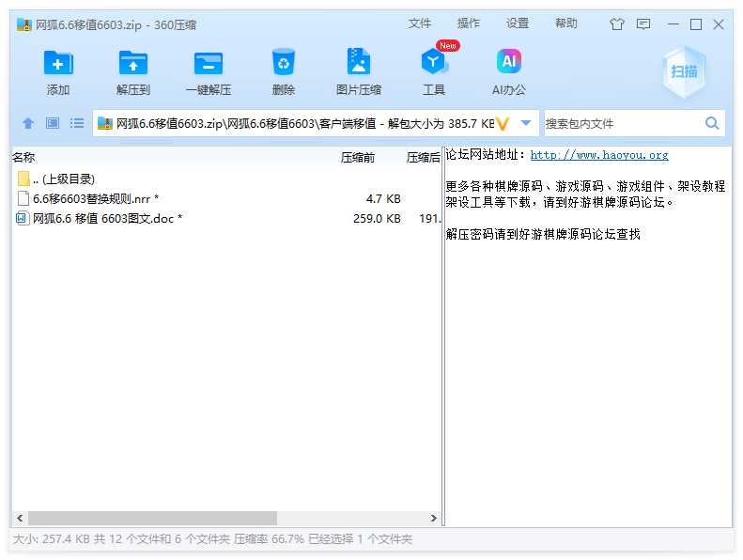743x560 pixels.
Task: Maximize the 360压缩 window
Action: click(x=696, y=24)
